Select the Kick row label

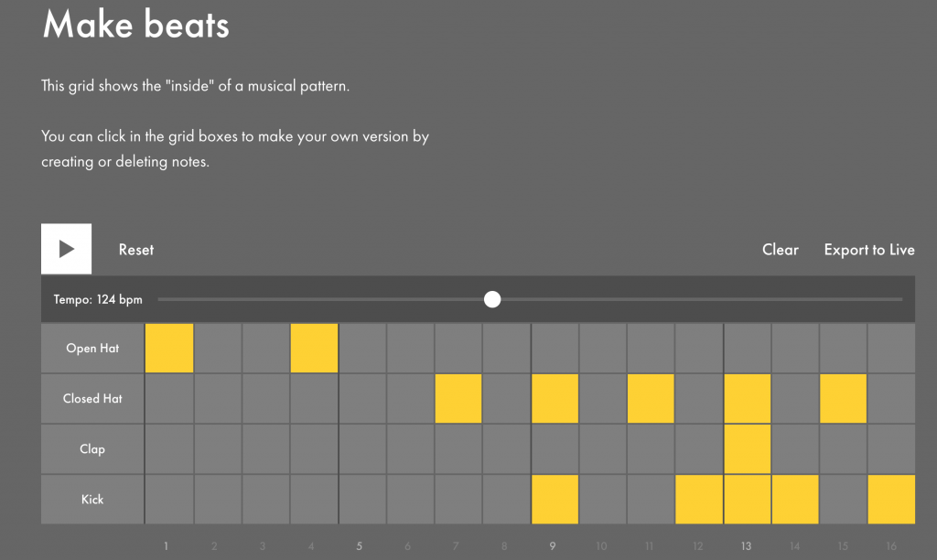(x=92, y=499)
